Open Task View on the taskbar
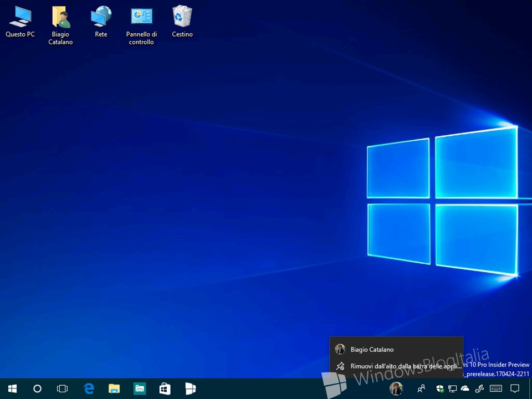Viewport: 532px width, 399px height. pyautogui.click(x=63, y=388)
